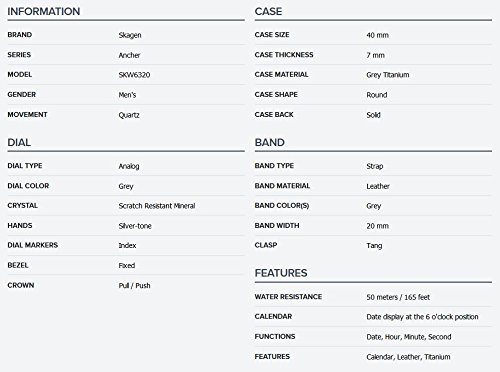Click the FEATURES section heading

[x=281, y=273]
